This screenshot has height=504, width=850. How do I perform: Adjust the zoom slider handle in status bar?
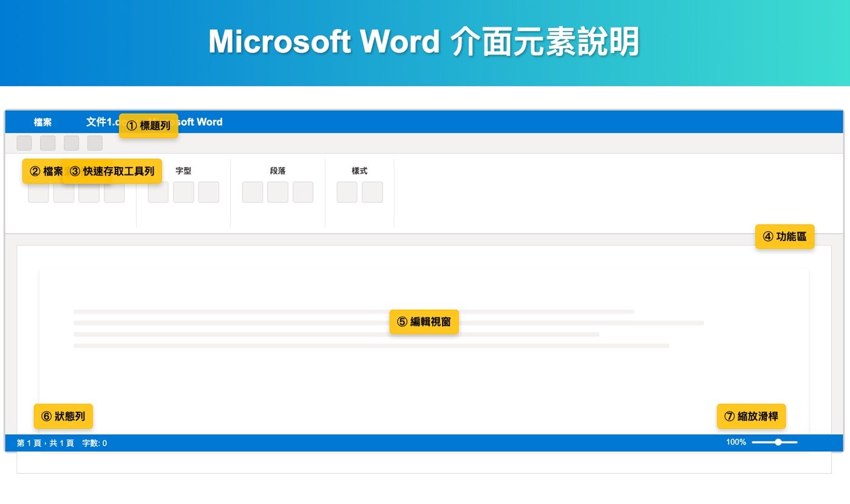click(778, 442)
